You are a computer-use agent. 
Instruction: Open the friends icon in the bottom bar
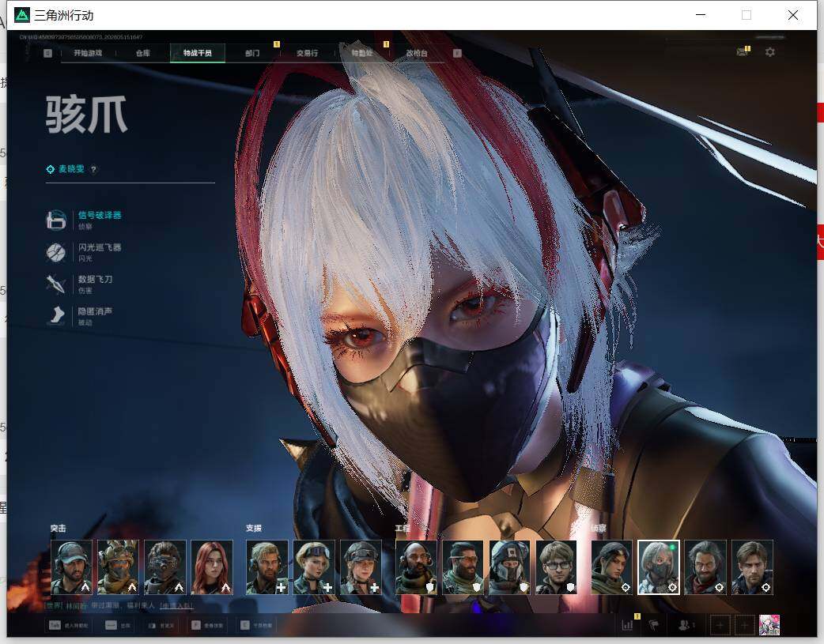point(686,625)
